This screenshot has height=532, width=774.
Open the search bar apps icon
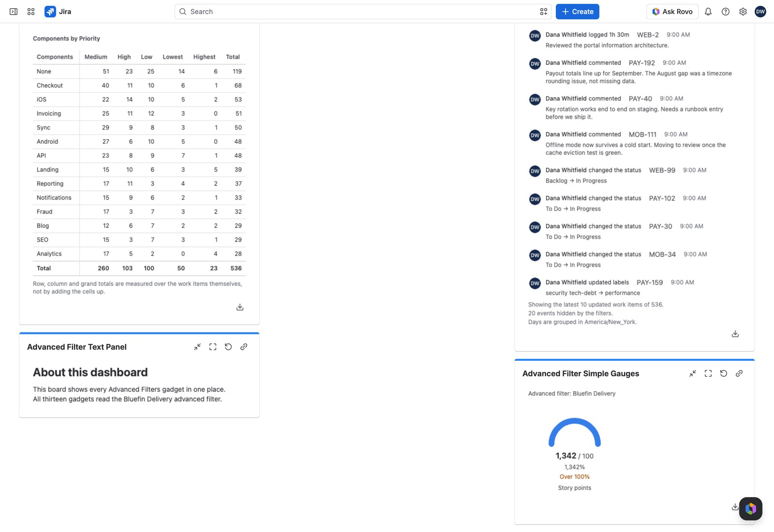544,12
